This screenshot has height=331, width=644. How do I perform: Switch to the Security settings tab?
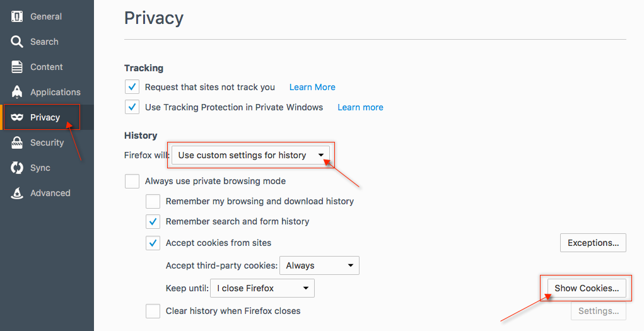coord(47,142)
